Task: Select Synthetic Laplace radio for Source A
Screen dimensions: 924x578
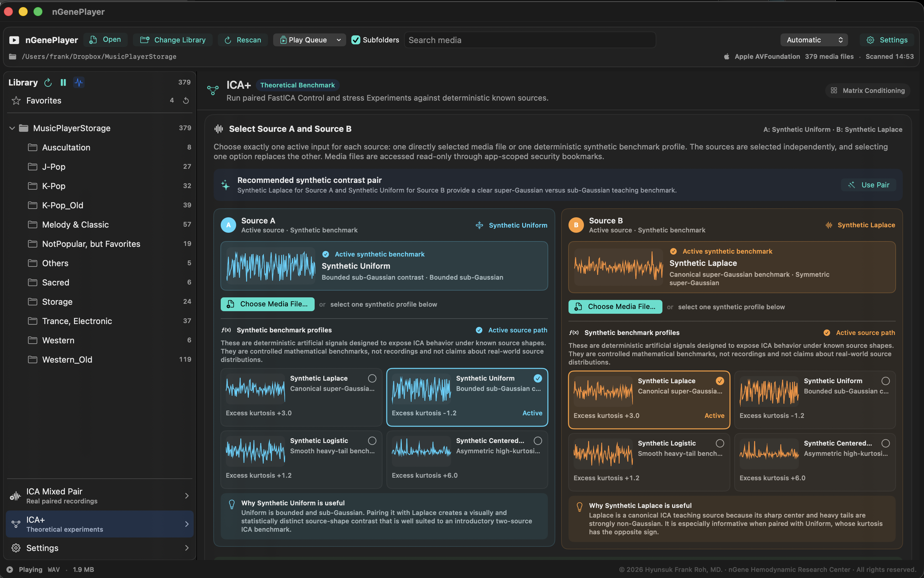Action: pos(372,378)
